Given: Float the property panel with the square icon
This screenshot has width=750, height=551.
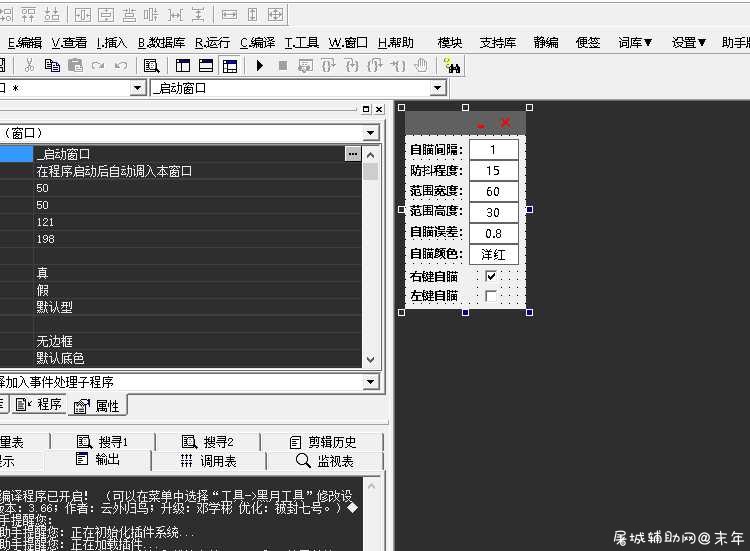Looking at the screenshot, I should pos(366,109).
